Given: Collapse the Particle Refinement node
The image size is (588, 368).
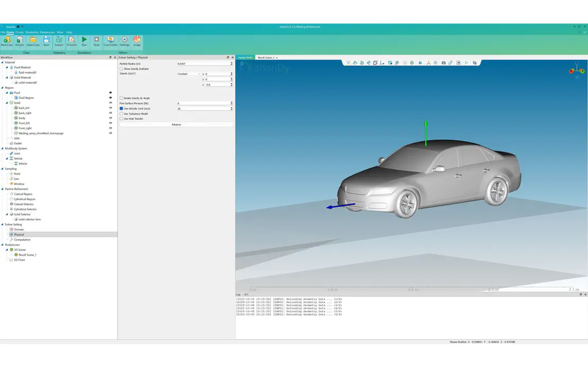Looking at the screenshot, I should [x=2, y=189].
